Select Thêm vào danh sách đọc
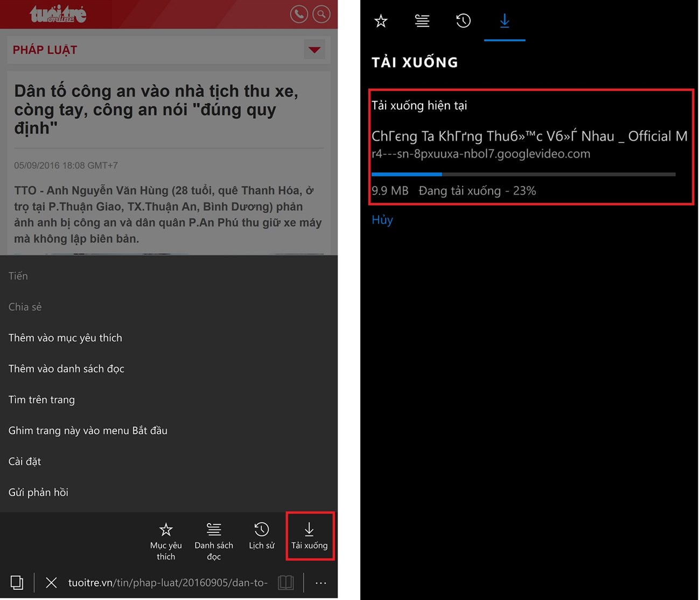Screen dimensions: 700x600 [x=66, y=369]
